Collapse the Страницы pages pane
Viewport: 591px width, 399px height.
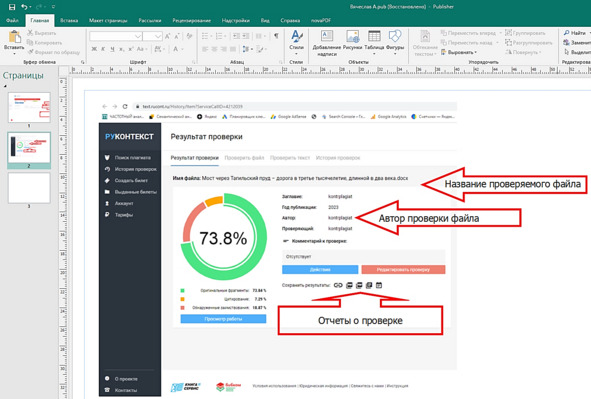tap(5, 86)
